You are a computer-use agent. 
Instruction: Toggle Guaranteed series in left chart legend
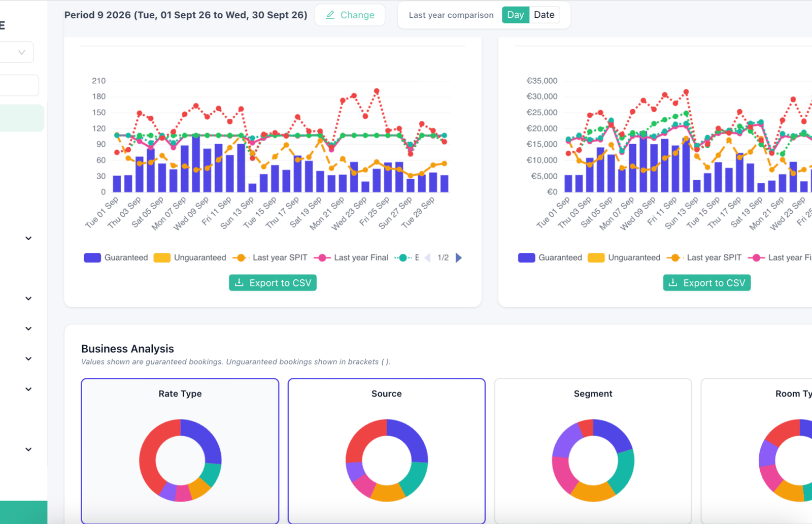point(116,258)
